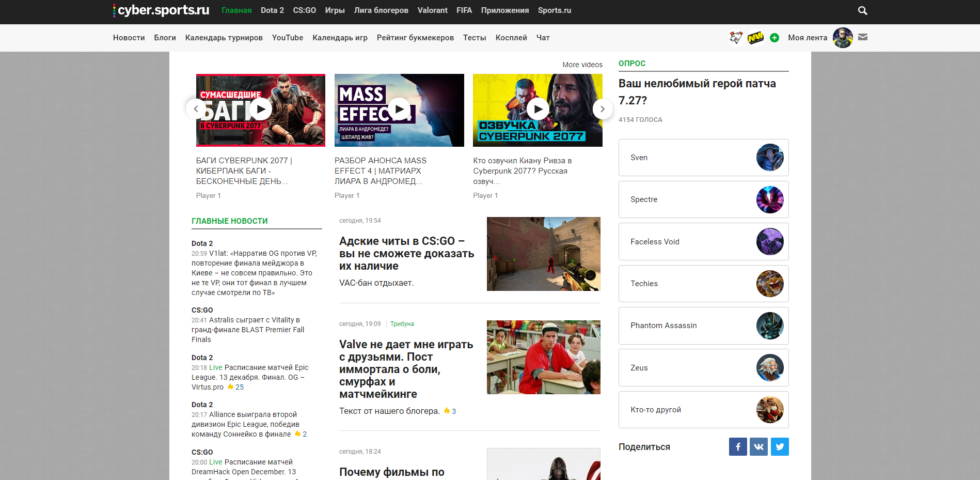
Task: Open Alliance выиграла второй дивизион news
Action: [x=245, y=424]
